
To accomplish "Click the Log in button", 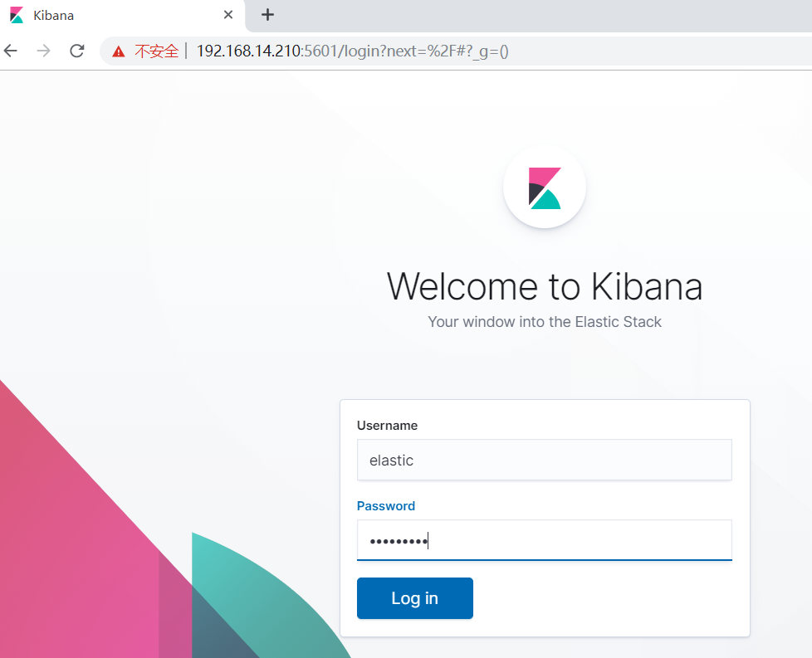I will coord(415,598).
